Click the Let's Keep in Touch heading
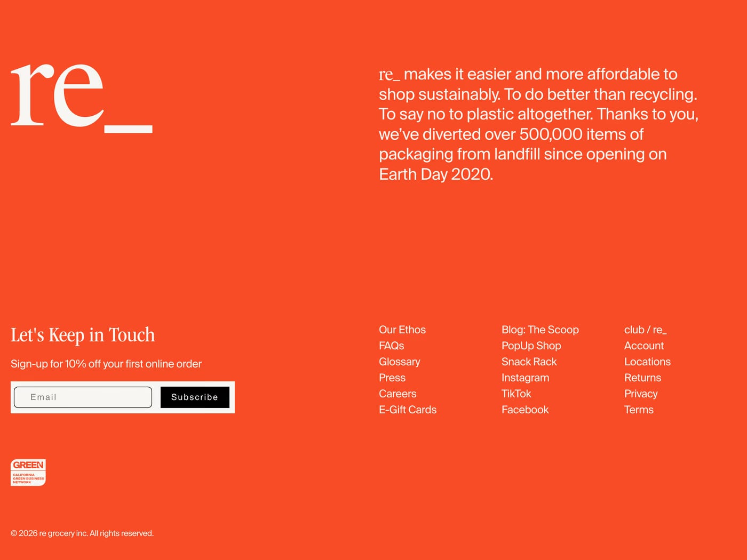 tap(83, 335)
